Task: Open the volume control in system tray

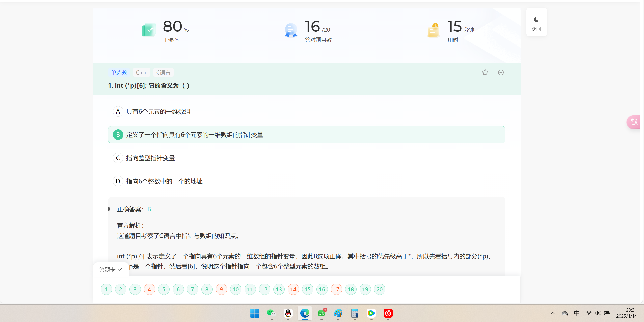Action: pyautogui.click(x=597, y=313)
